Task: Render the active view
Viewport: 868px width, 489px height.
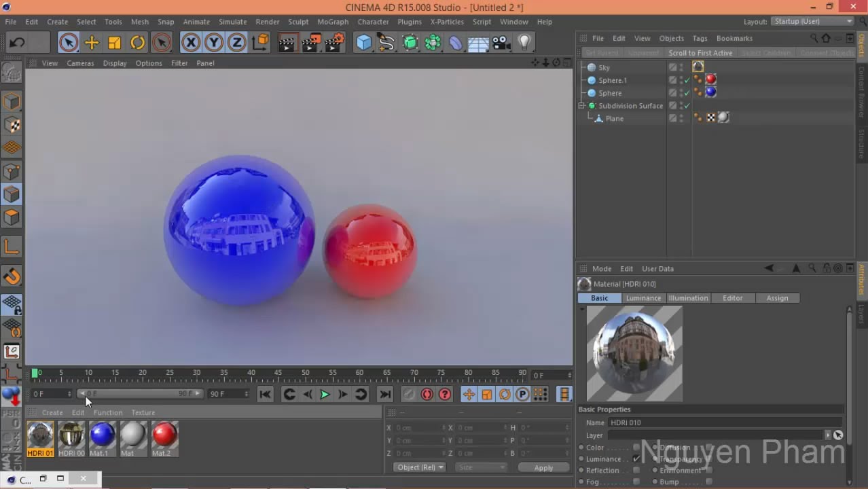Action: [x=287, y=43]
